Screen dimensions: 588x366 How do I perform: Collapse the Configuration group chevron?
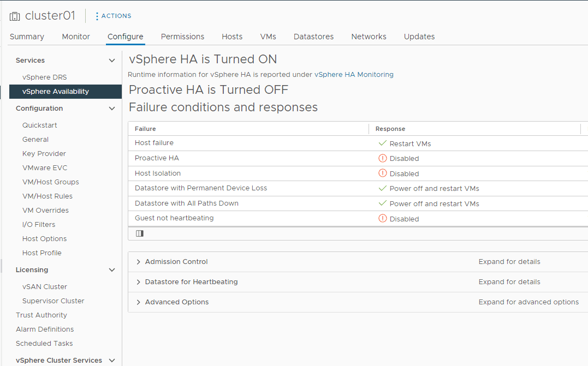pyautogui.click(x=112, y=109)
